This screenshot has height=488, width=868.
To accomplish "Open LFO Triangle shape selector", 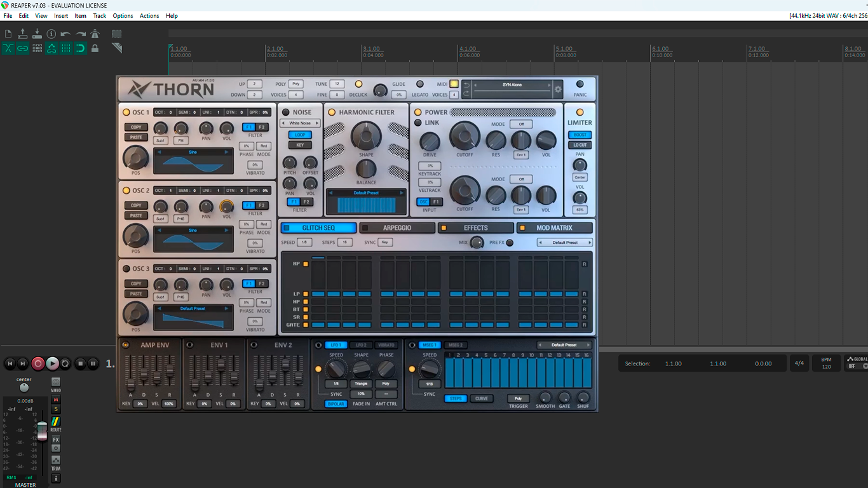I will click(x=362, y=384).
